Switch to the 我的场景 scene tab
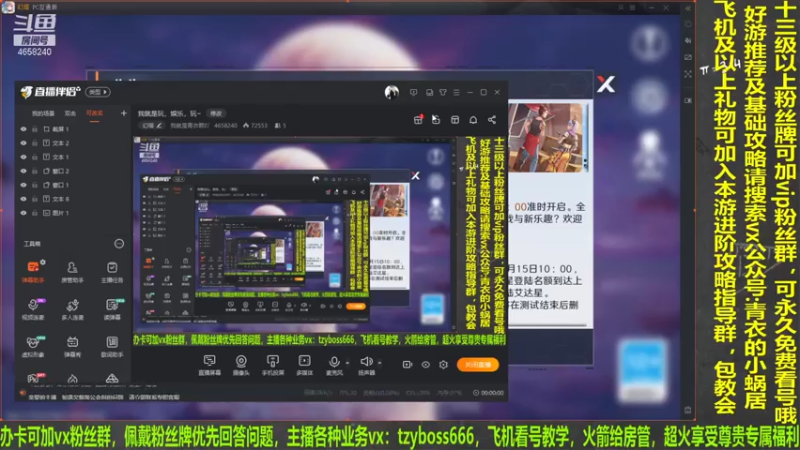Screen dimensions: 800x450 click(x=43, y=113)
